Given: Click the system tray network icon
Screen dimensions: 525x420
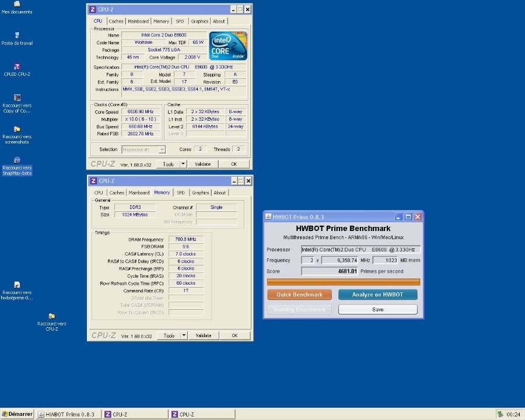Looking at the screenshot, I should [500, 414].
